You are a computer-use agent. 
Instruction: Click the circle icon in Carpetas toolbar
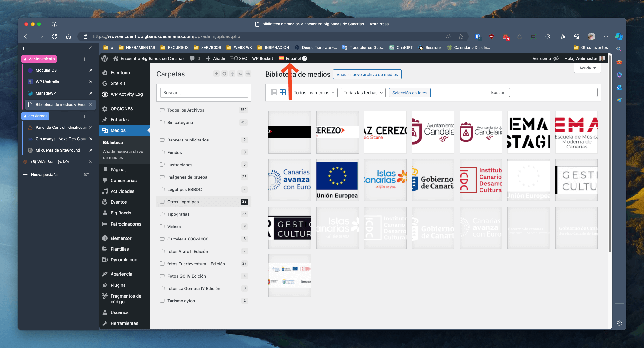tap(224, 74)
